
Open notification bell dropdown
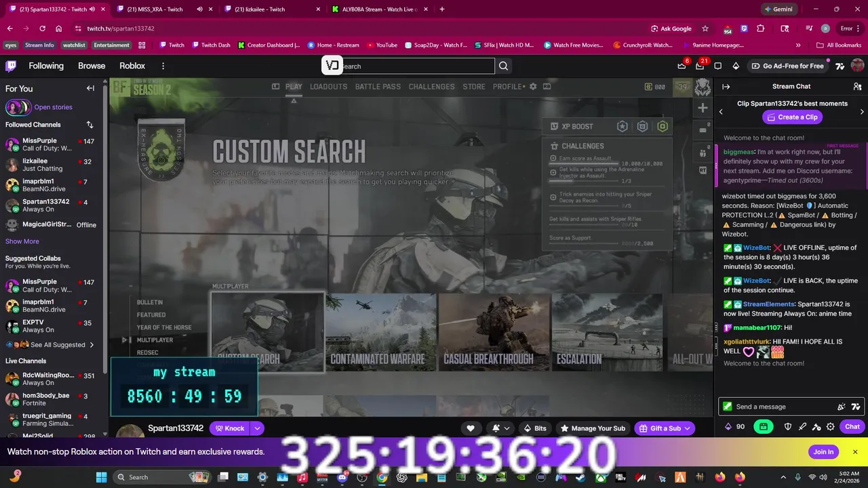click(x=500, y=428)
